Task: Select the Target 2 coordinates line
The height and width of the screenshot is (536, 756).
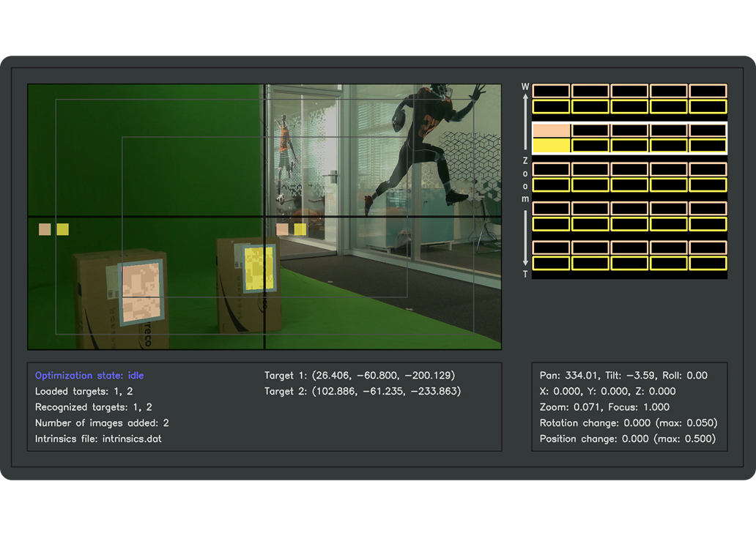Action: point(363,392)
